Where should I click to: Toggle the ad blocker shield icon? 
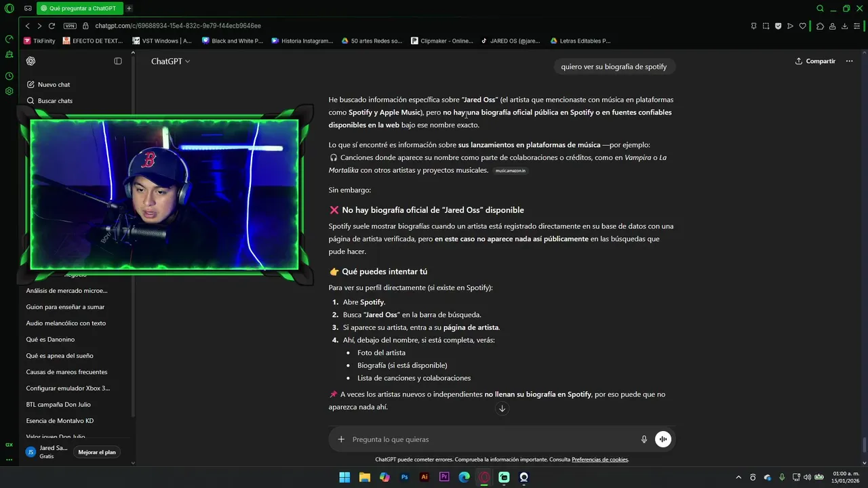778,26
